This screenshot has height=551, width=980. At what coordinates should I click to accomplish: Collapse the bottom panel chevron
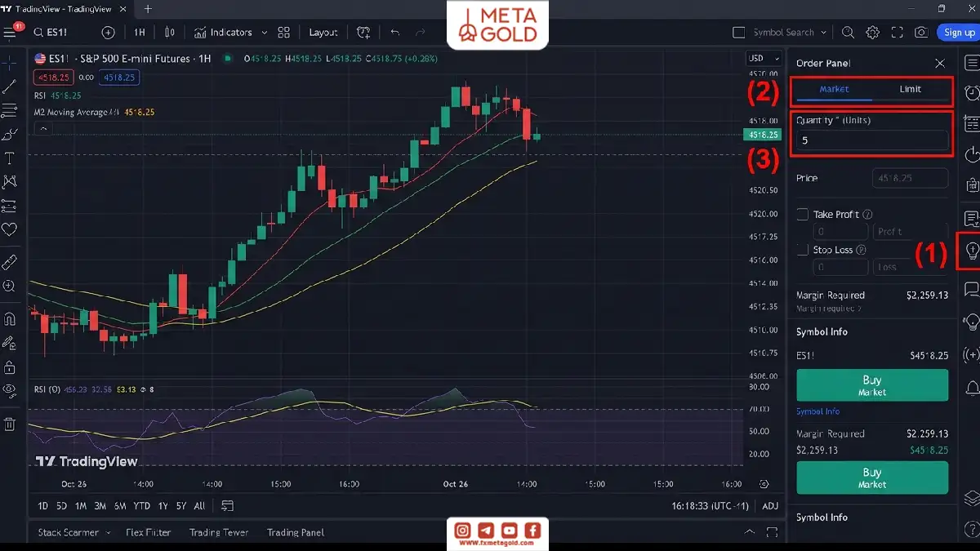750,532
